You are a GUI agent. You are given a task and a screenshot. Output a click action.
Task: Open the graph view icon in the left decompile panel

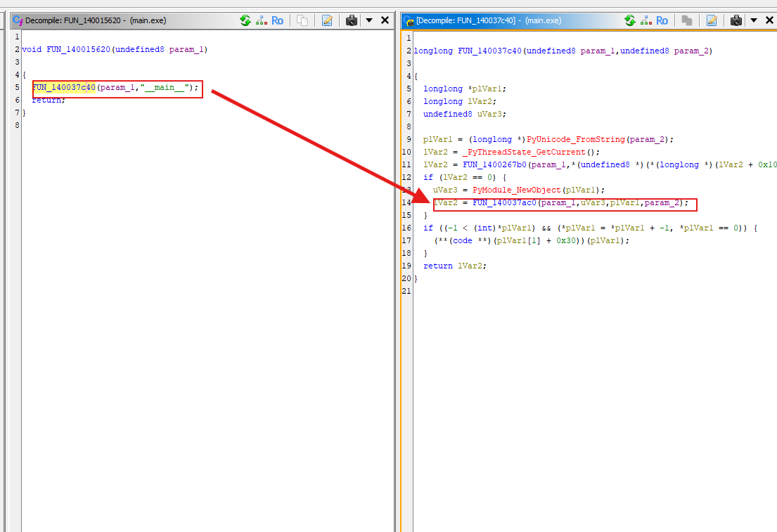[x=262, y=20]
